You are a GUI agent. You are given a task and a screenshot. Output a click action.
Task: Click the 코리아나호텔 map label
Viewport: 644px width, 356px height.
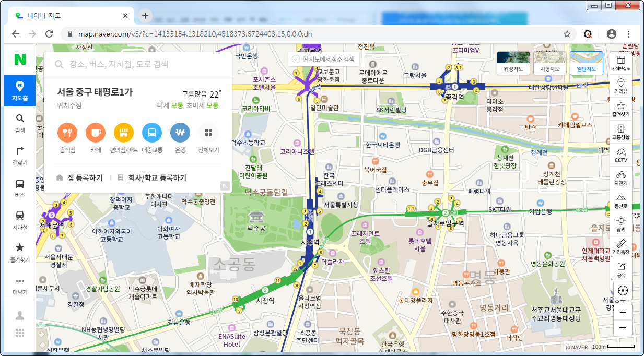tap(297, 151)
